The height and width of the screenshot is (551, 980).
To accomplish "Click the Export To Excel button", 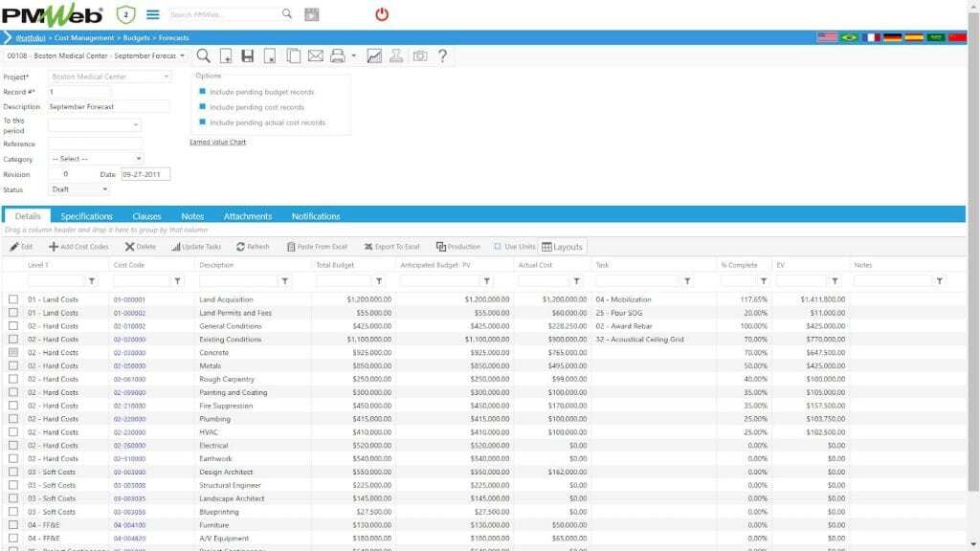I will [391, 247].
